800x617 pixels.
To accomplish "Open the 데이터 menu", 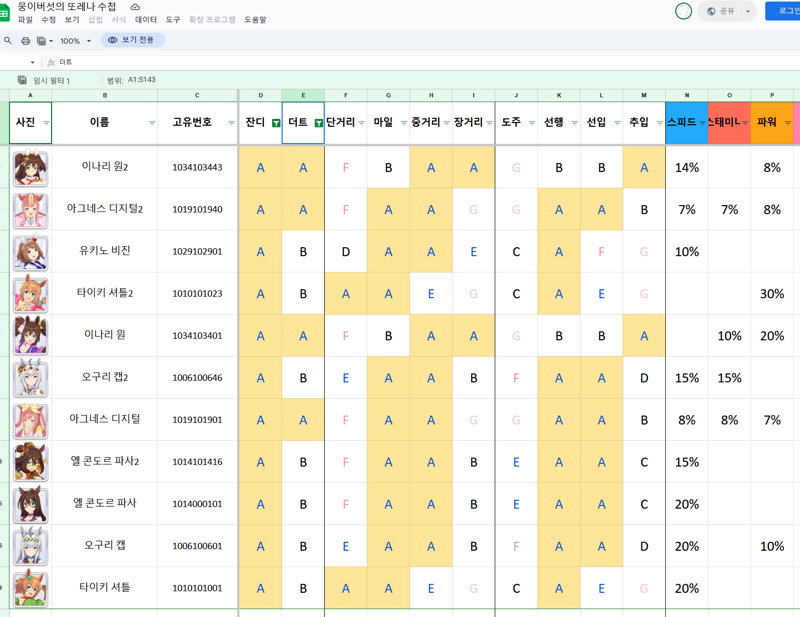I will pos(146,20).
